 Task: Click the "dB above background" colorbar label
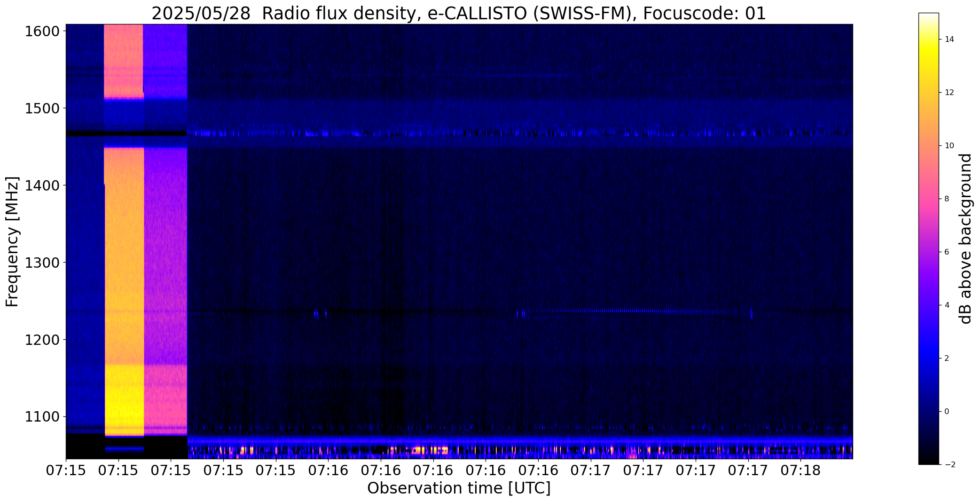(966, 239)
